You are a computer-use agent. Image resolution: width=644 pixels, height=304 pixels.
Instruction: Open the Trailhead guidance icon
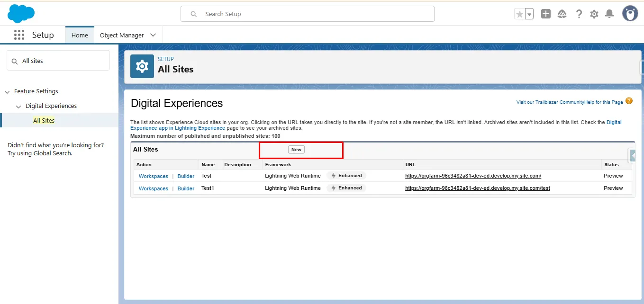[562, 14]
